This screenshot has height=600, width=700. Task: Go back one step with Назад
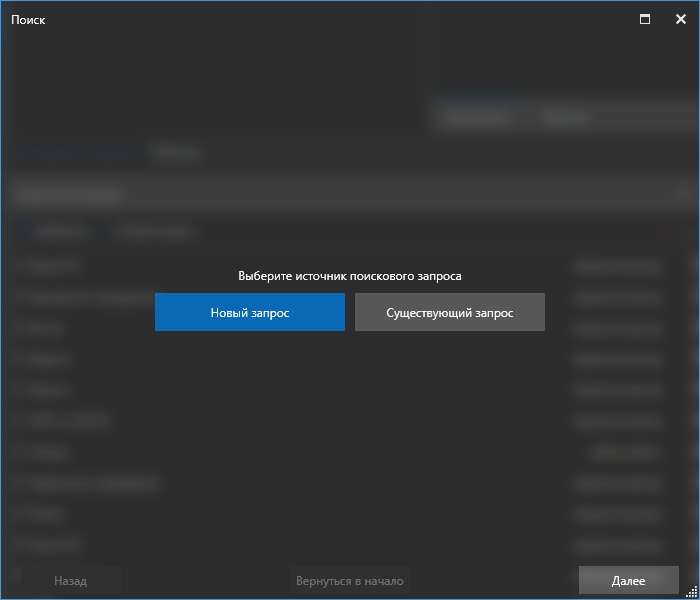(x=70, y=580)
